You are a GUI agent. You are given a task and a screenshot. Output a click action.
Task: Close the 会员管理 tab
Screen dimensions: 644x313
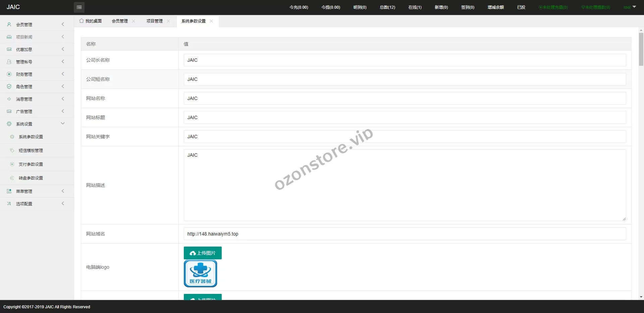[x=133, y=21]
